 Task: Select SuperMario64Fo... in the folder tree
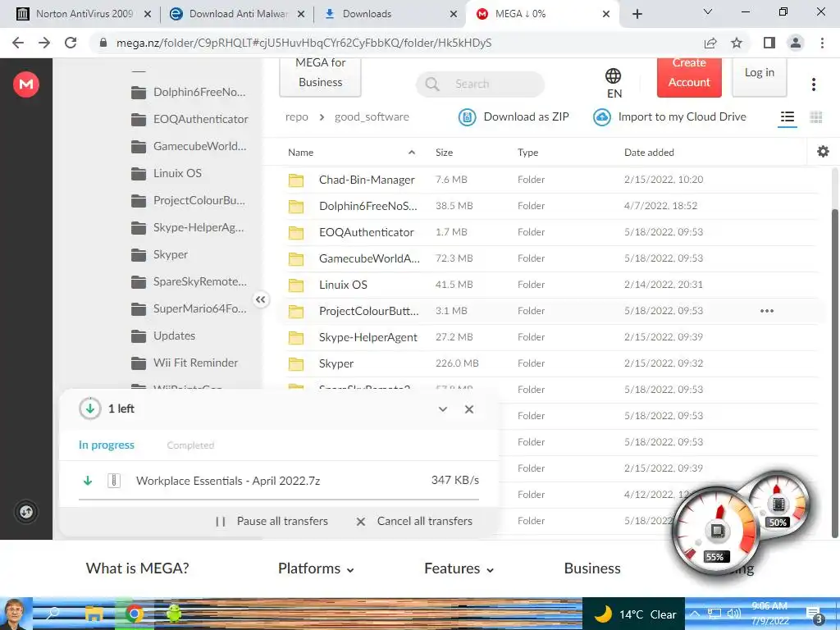(x=189, y=308)
